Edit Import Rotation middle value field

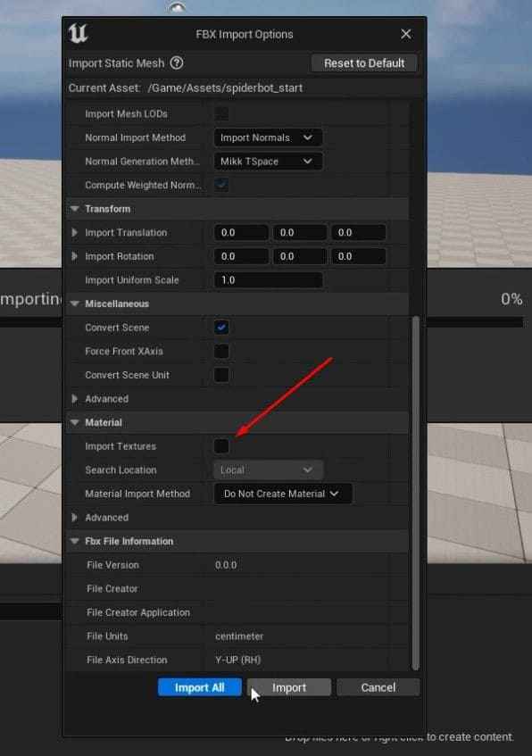pos(300,256)
